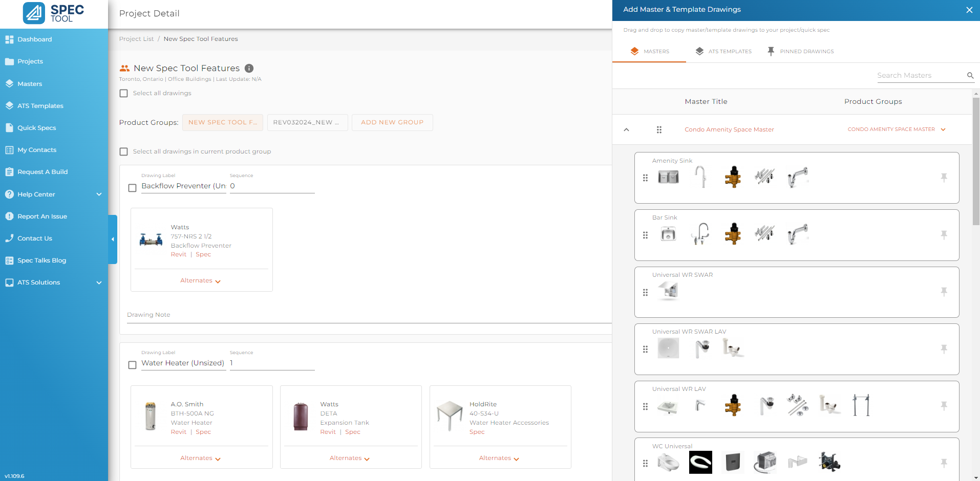Pin the Universal WR SWAR drawing

(944, 292)
